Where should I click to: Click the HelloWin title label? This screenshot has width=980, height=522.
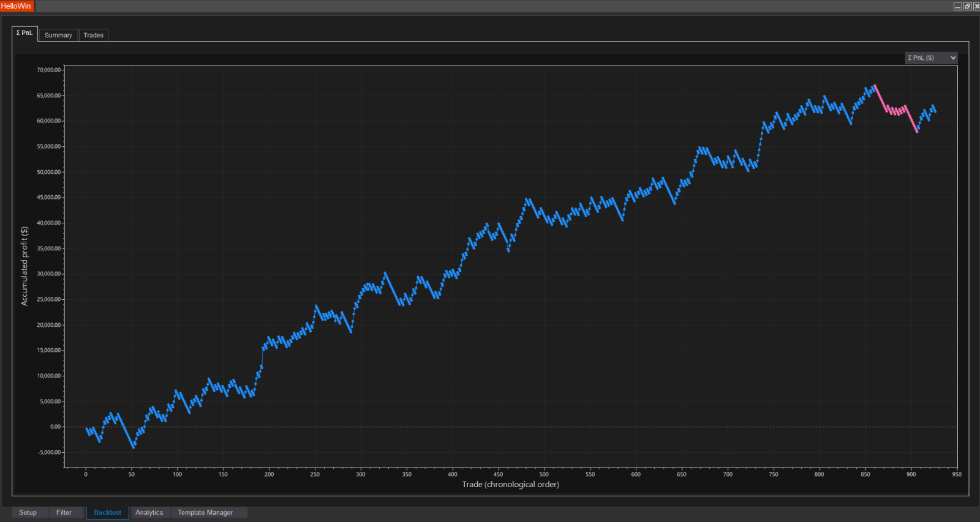16,6
